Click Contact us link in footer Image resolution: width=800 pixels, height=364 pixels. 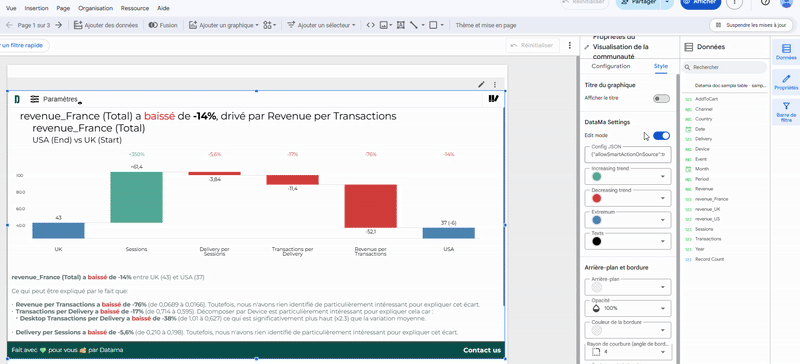482,350
